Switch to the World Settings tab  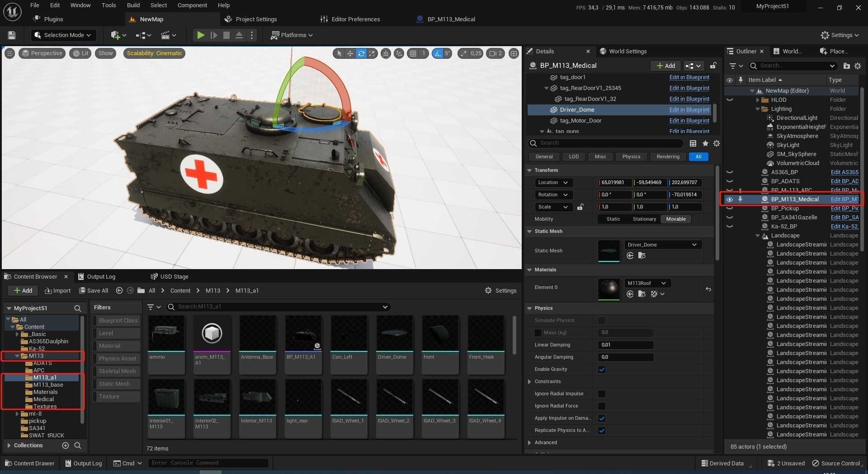(x=627, y=52)
